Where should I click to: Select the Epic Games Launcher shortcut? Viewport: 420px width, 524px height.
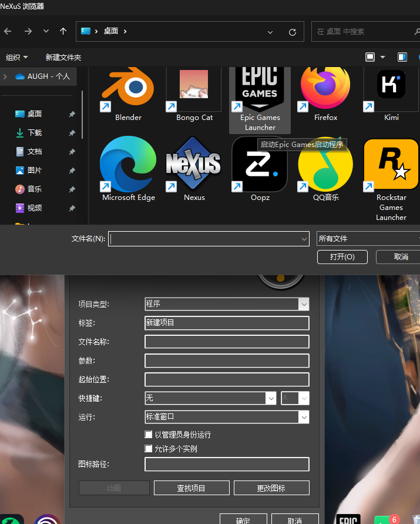pyautogui.click(x=260, y=99)
